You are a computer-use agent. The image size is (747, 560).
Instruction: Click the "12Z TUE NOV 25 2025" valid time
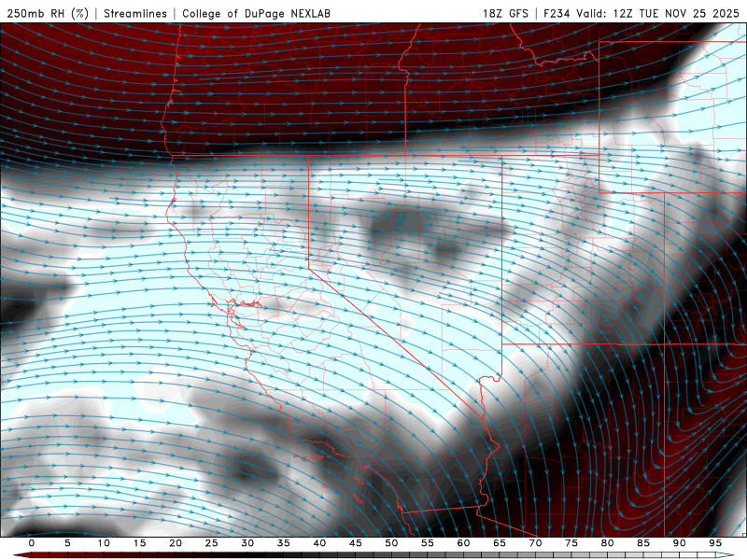(676, 13)
